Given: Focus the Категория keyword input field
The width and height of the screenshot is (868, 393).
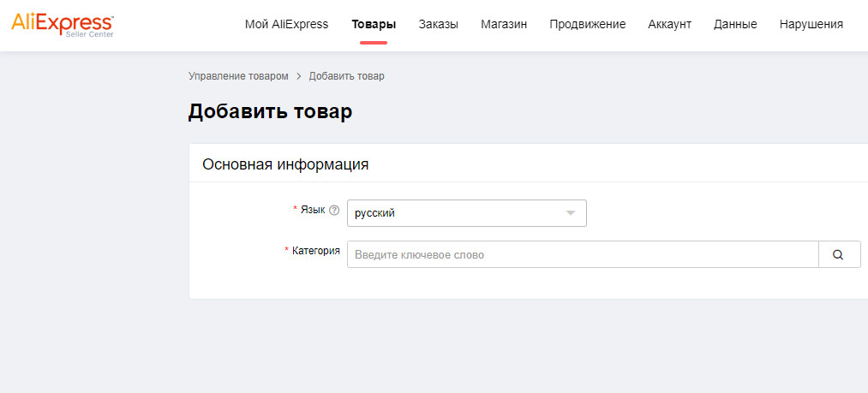Looking at the screenshot, I should click(x=583, y=254).
